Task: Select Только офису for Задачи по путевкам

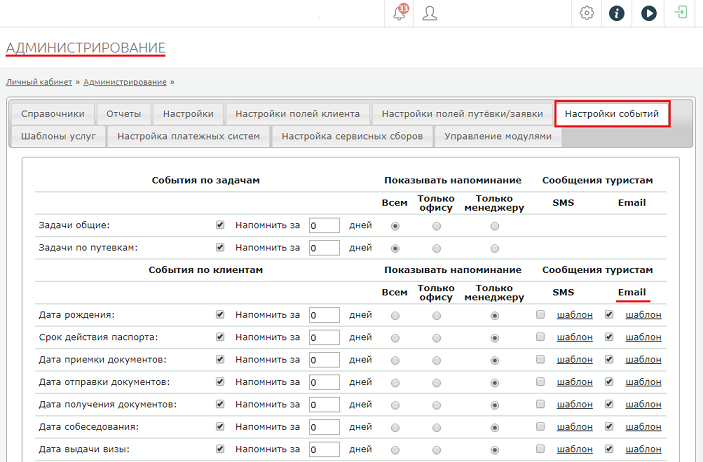Action: (436, 248)
